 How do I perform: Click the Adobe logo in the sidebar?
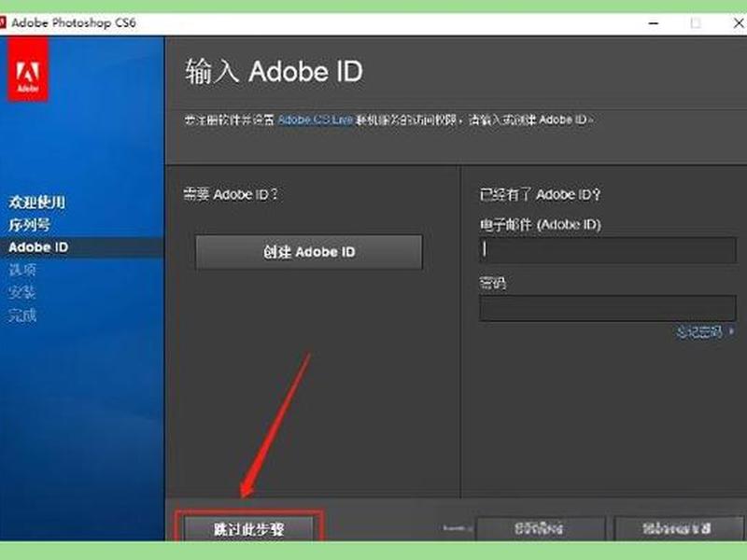point(28,69)
